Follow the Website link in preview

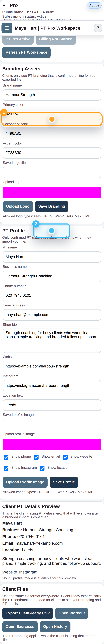[10, 572]
